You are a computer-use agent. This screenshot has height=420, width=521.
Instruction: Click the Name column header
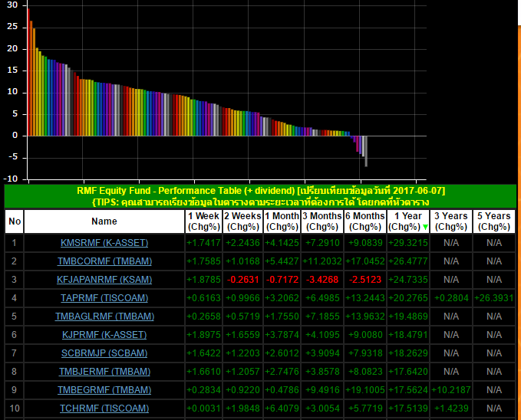pyautogui.click(x=104, y=221)
